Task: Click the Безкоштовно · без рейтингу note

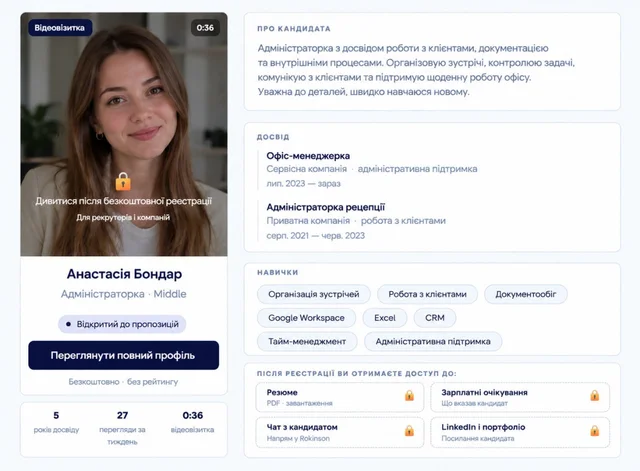Action: pyautogui.click(x=123, y=382)
